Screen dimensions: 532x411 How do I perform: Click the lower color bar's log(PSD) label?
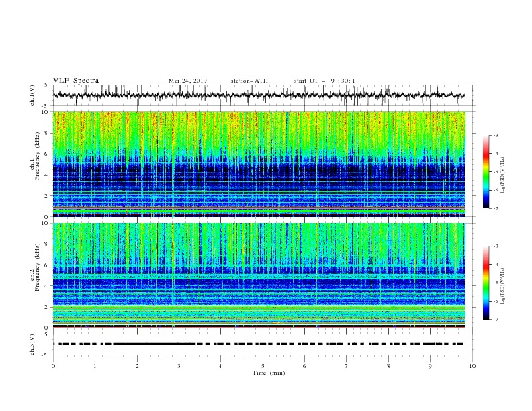tap(503, 285)
